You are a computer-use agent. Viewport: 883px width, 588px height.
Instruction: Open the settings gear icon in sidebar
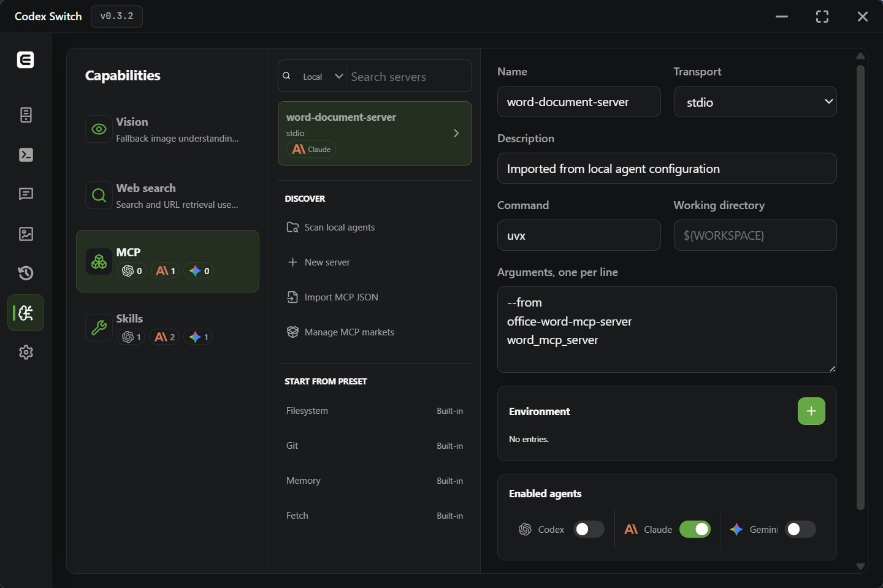click(26, 352)
